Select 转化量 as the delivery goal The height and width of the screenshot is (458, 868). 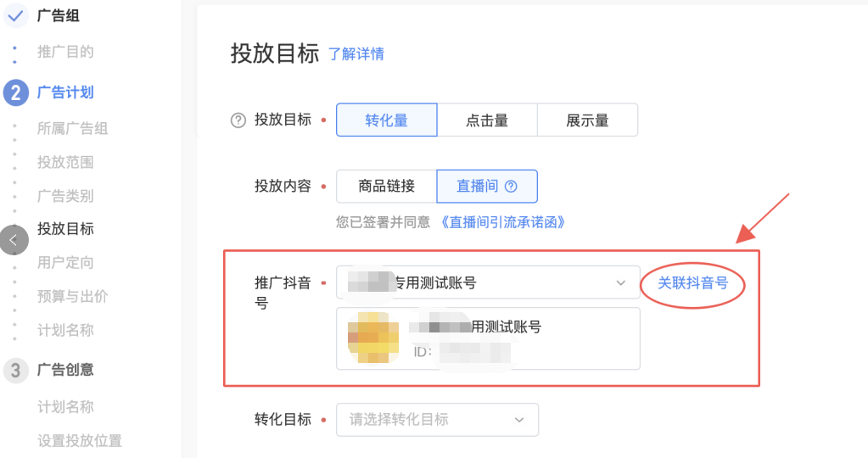(x=386, y=120)
